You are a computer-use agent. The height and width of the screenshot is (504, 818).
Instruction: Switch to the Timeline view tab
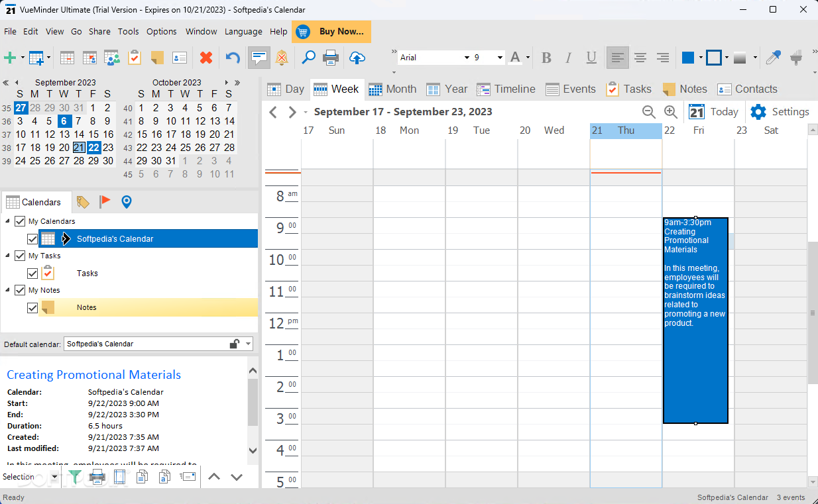click(506, 89)
